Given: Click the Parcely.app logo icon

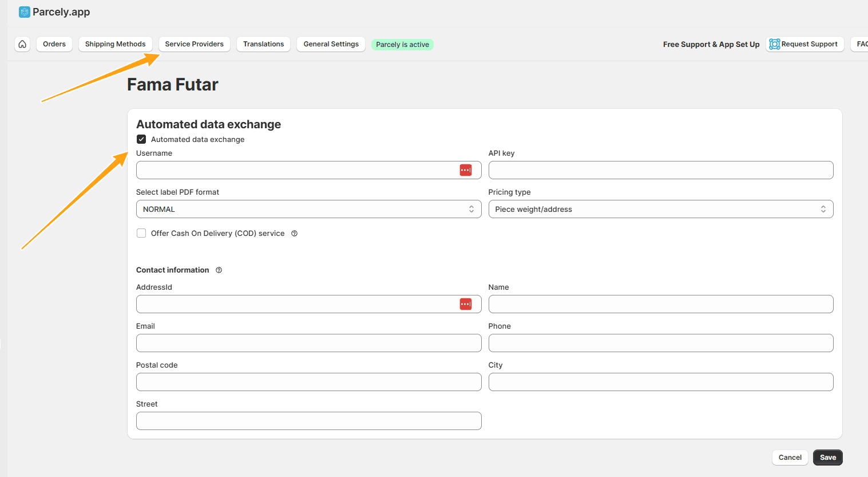Looking at the screenshot, I should tap(25, 12).
